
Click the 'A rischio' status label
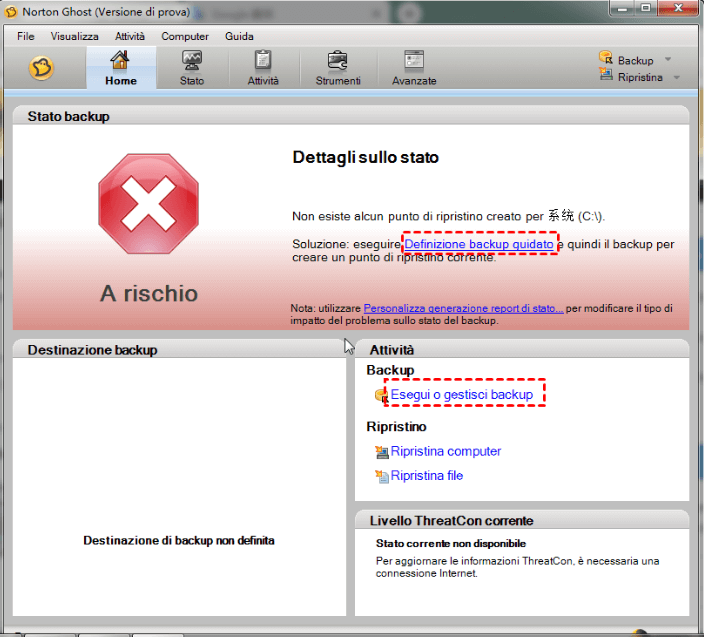click(149, 294)
